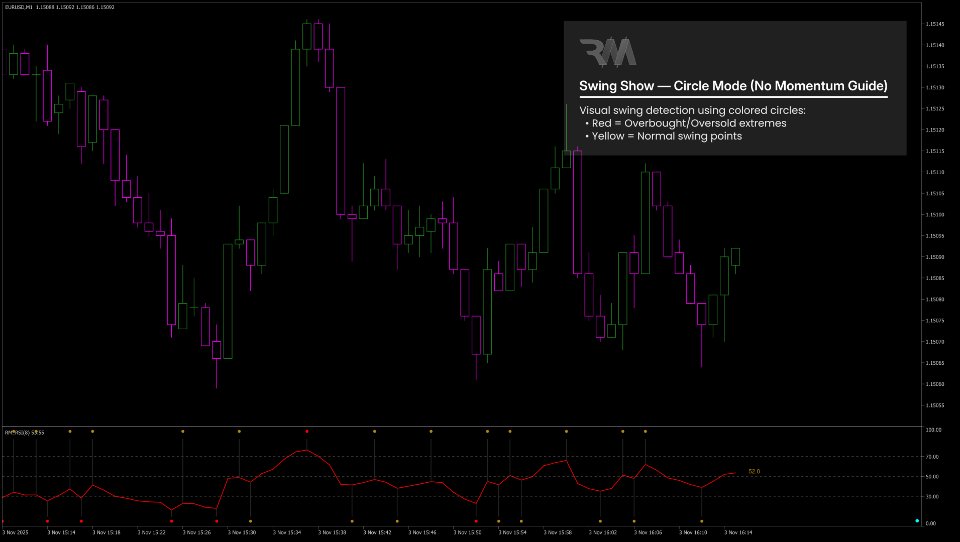Click the 50.00 RSI level label

[x=934, y=476]
